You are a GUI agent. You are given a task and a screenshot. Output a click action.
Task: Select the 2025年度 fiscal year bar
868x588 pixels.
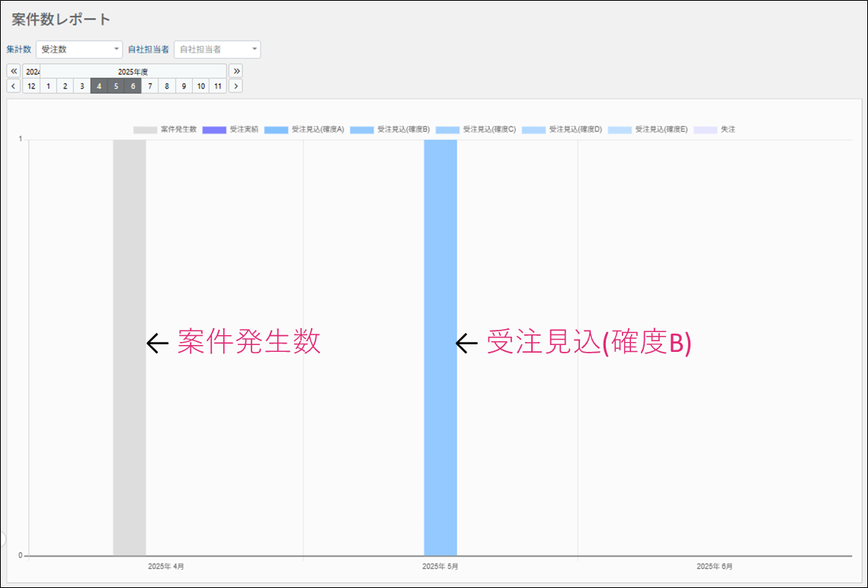point(133,71)
